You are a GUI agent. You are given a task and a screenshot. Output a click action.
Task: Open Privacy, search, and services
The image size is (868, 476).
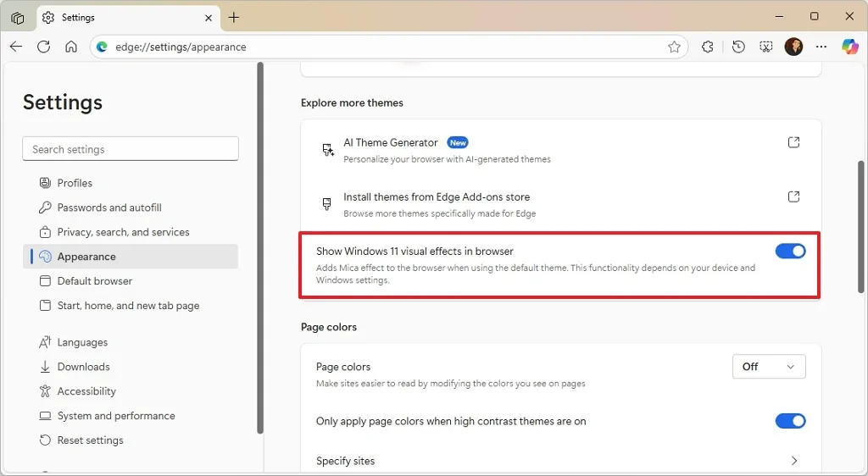131,232
